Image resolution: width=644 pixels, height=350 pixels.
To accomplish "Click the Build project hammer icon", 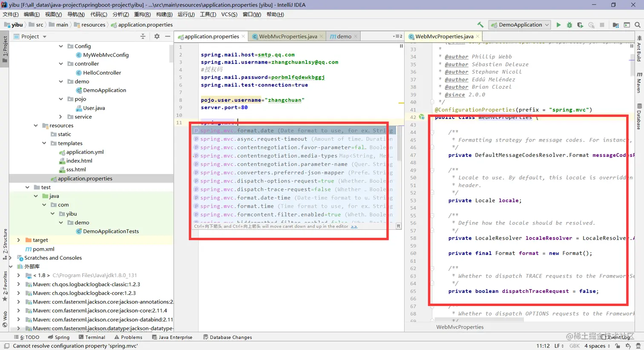I will (x=480, y=25).
